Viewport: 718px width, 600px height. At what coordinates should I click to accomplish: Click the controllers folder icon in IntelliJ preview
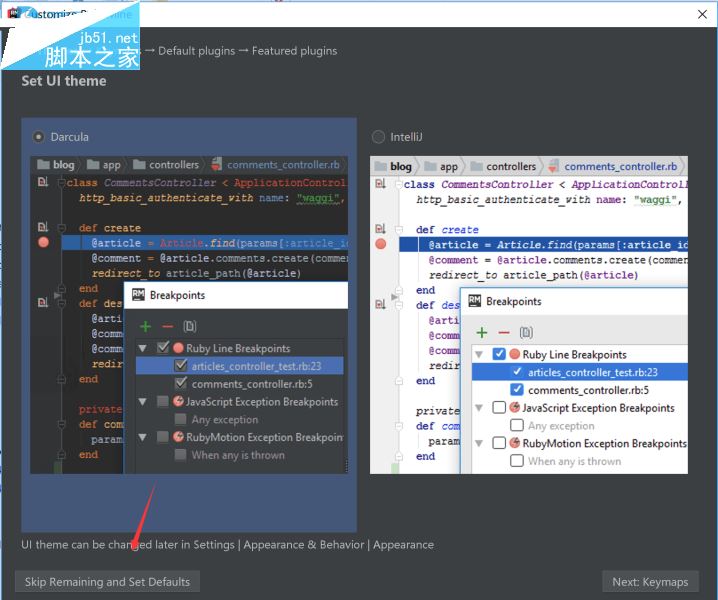477,166
